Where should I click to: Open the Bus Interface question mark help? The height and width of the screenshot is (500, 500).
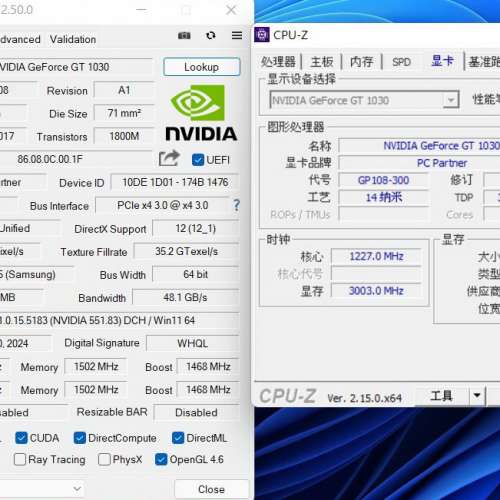(x=236, y=205)
